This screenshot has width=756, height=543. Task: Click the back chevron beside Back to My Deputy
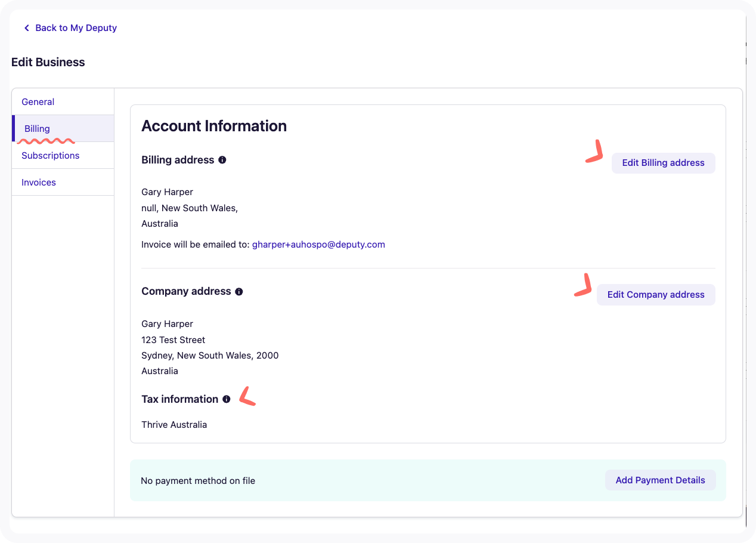click(x=26, y=28)
